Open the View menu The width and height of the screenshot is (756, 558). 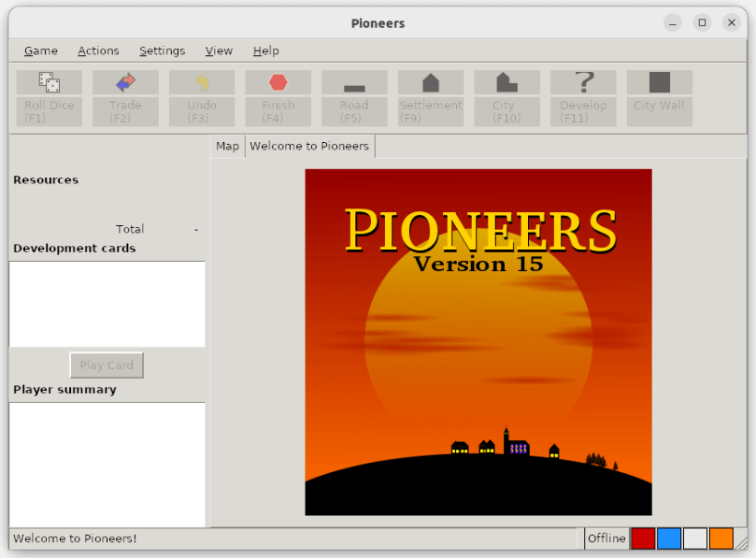coord(219,51)
